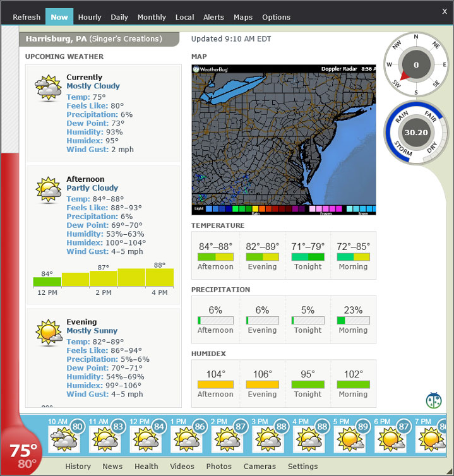Click the Evening temperature 82°–89° cell
The image size is (454, 476).
263,256
